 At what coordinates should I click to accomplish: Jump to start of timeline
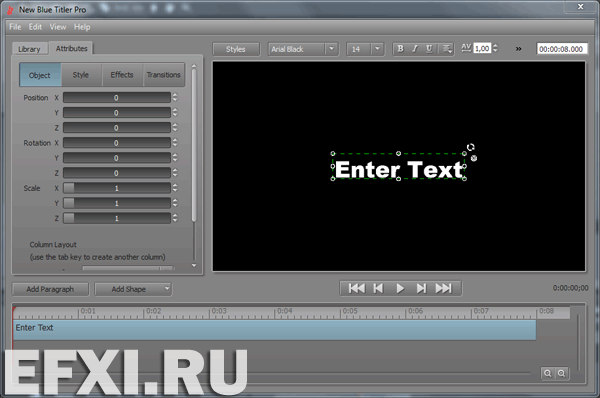(x=357, y=288)
